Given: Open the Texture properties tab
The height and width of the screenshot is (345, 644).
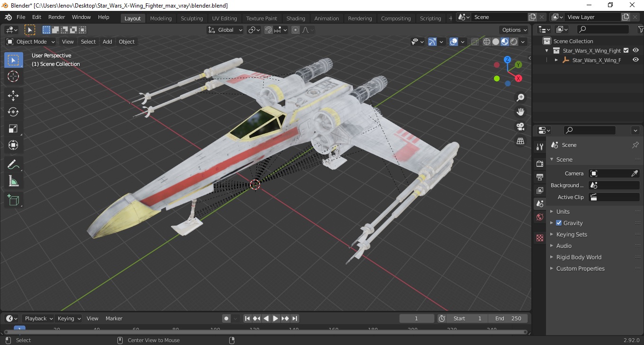Looking at the screenshot, I should pyautogui.click(x=540, y=238).
